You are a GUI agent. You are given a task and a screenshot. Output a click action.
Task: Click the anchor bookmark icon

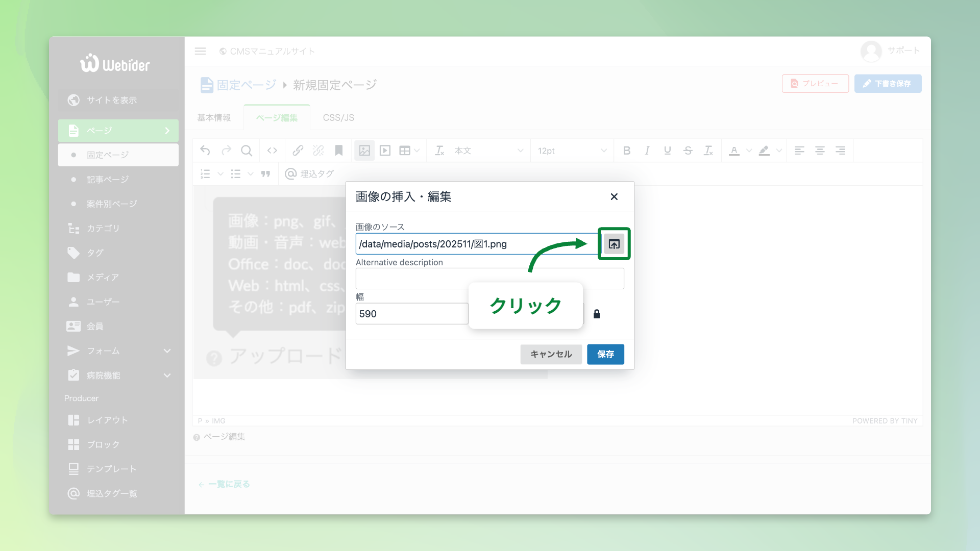(x=339, y=151)
